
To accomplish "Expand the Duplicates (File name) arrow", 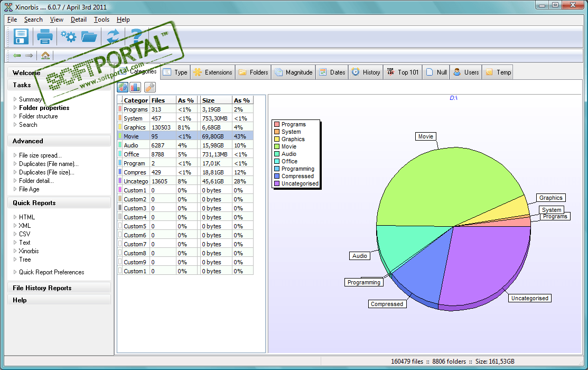I will point(15,164).
